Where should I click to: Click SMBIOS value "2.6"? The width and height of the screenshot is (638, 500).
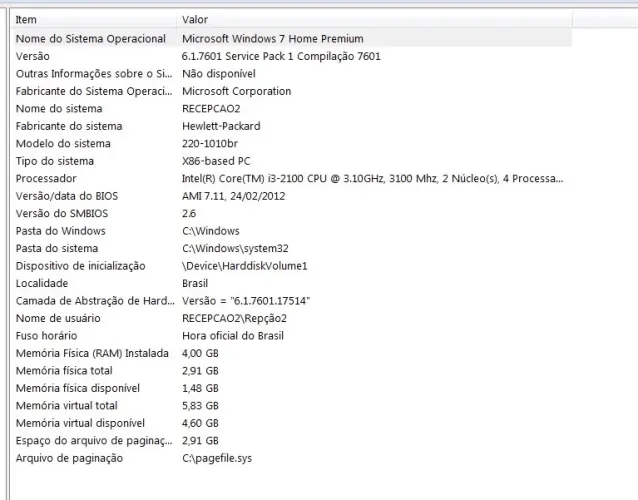189,214
